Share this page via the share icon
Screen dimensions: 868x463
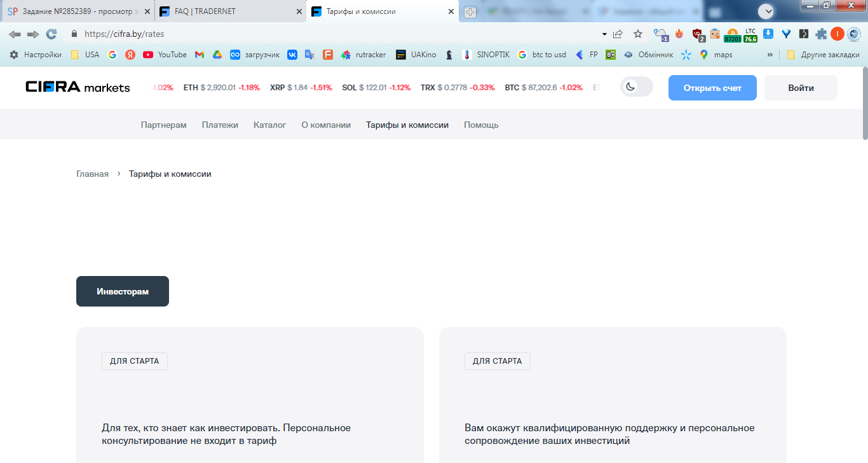tap(618, 34)
